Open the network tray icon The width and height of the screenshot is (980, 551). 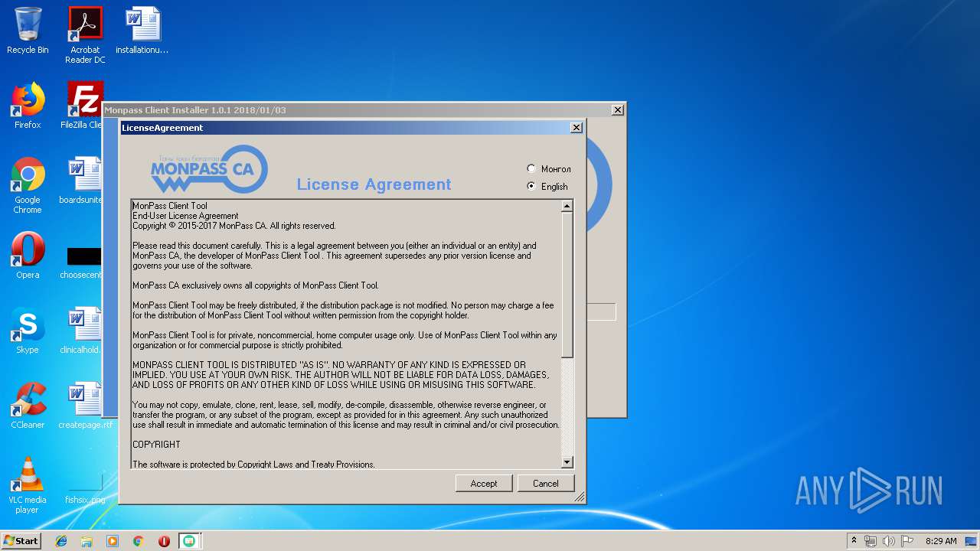point(871,541)
